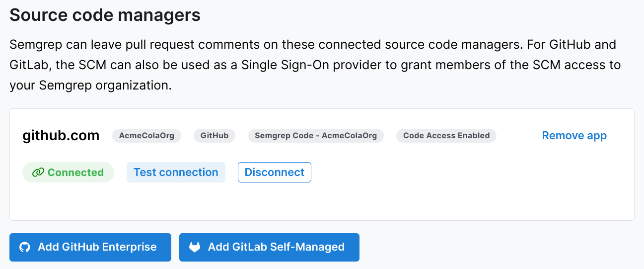Click the Semgrep Code - AcmeColaOrg badge
This screenshot has width=644, height=269.
point(316,136)
